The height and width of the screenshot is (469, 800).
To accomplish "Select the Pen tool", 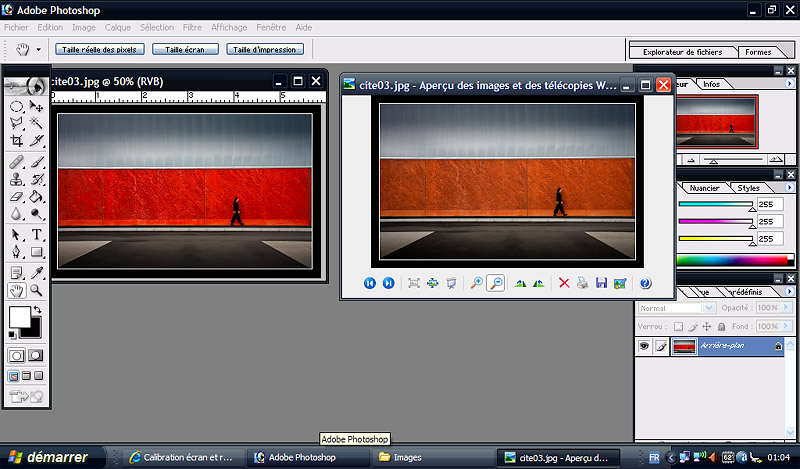I will click(x=16, y=252).
